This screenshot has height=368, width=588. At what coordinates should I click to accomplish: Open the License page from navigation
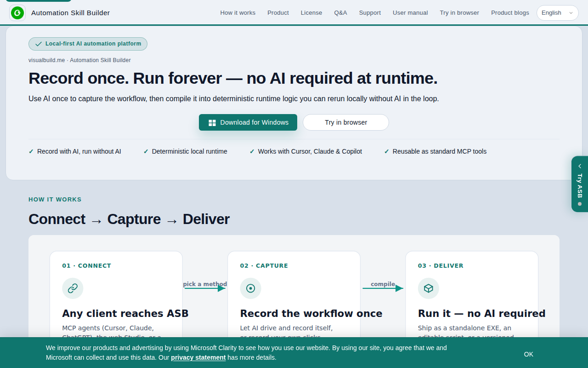pos(311,13)
